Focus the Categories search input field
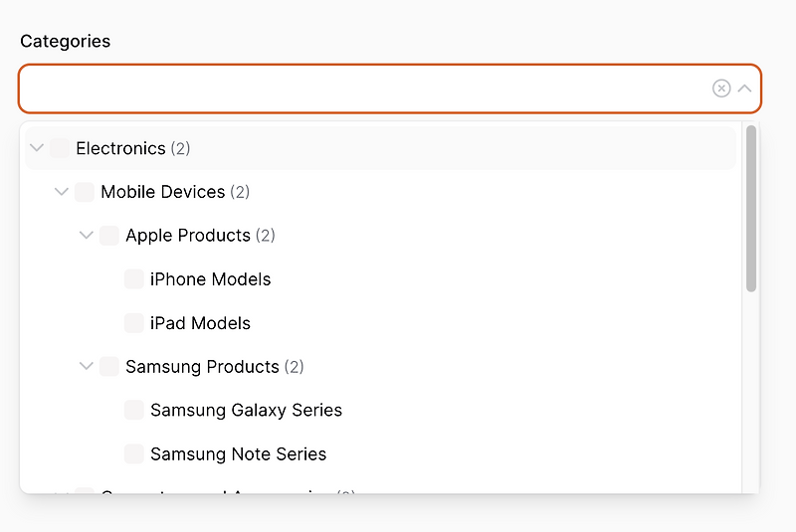The width and height of the screenshot is (796, 532). (x=365, y=89)
